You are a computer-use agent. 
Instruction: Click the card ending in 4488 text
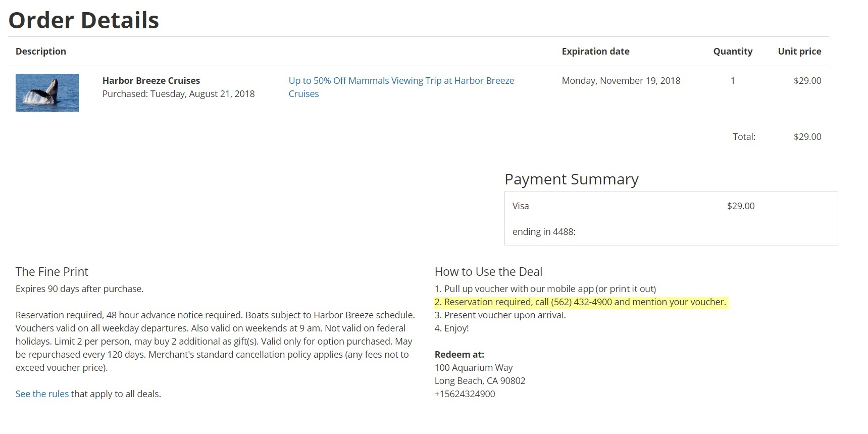[x=544, y=231]
